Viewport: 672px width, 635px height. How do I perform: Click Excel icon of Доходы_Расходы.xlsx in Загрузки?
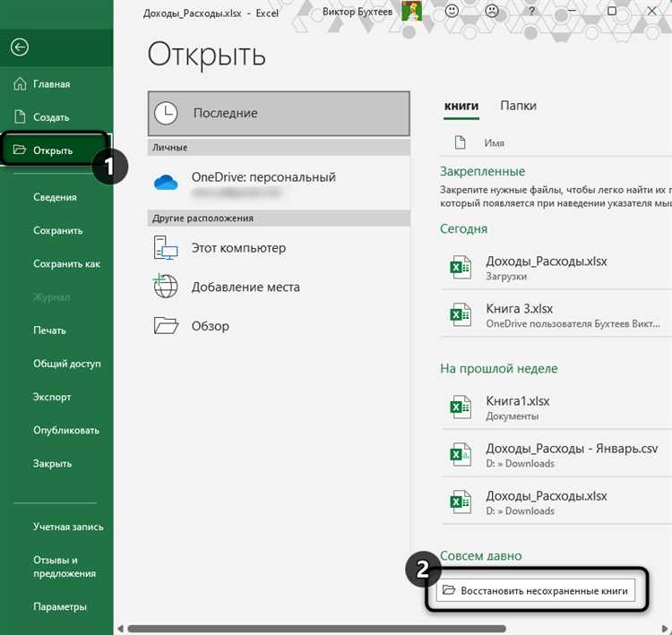461,267
